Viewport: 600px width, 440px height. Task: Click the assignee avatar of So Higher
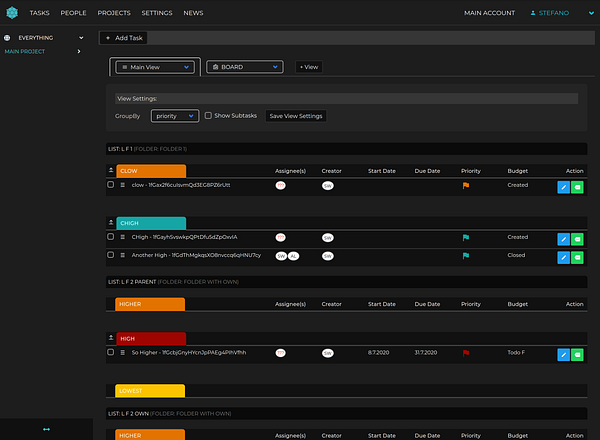pos(280,353)
